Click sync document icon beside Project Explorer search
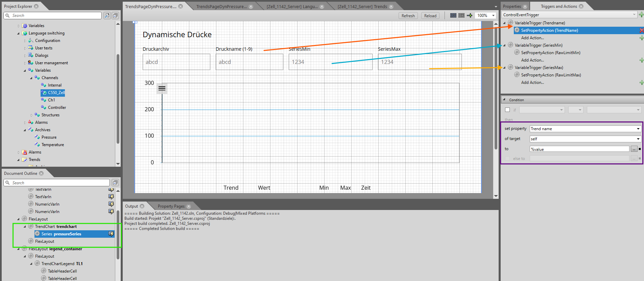This screenshot has width=644, height=281. (107, 16)
